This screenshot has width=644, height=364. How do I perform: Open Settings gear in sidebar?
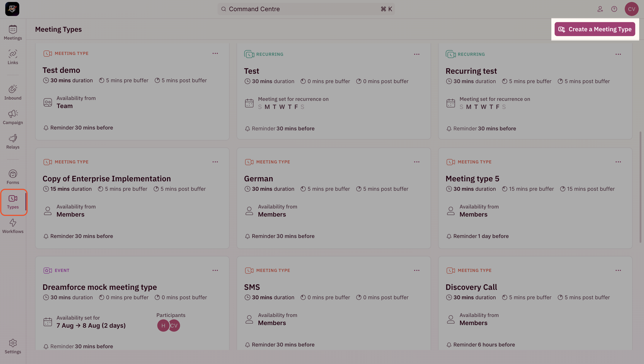13,343
